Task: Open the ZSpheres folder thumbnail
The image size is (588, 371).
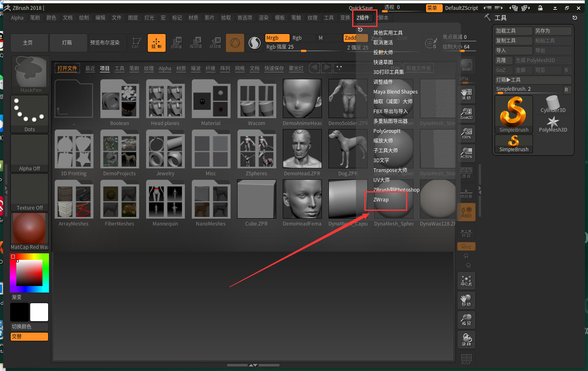Action: coord(257,149)
